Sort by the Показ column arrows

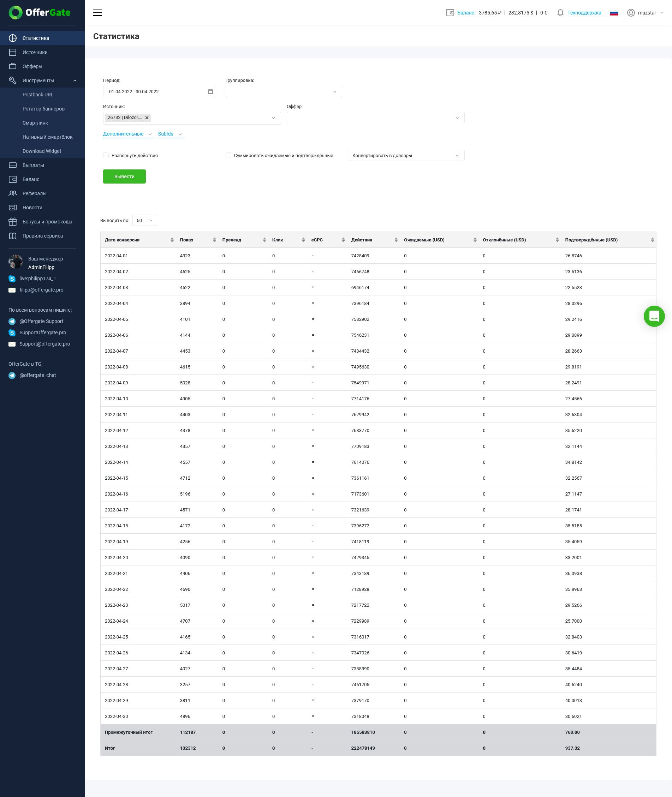(x=214, y=240)
